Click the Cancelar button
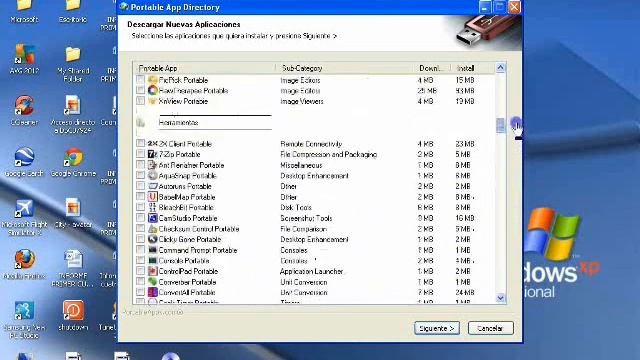 point(490,328)
